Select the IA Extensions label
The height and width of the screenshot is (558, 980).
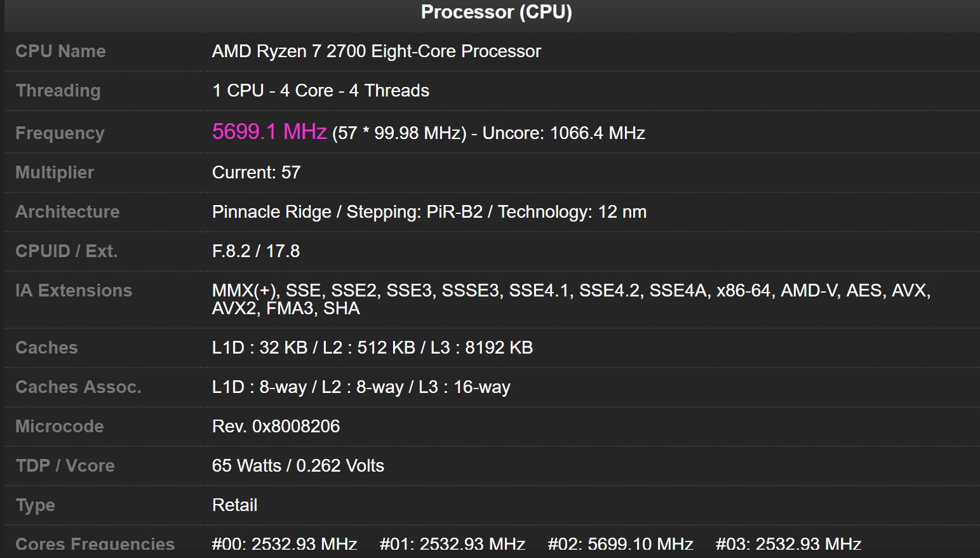tap(74, 291)
